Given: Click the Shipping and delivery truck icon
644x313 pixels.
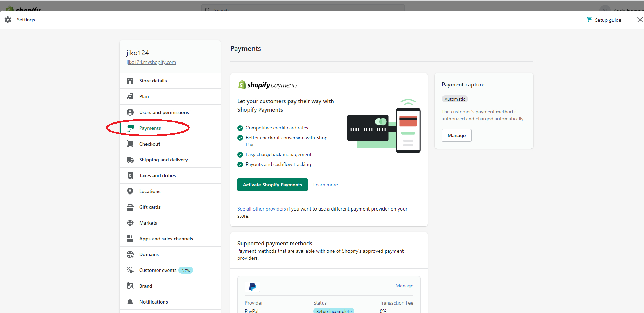Looking at the screenshot, I should (130, 160).
